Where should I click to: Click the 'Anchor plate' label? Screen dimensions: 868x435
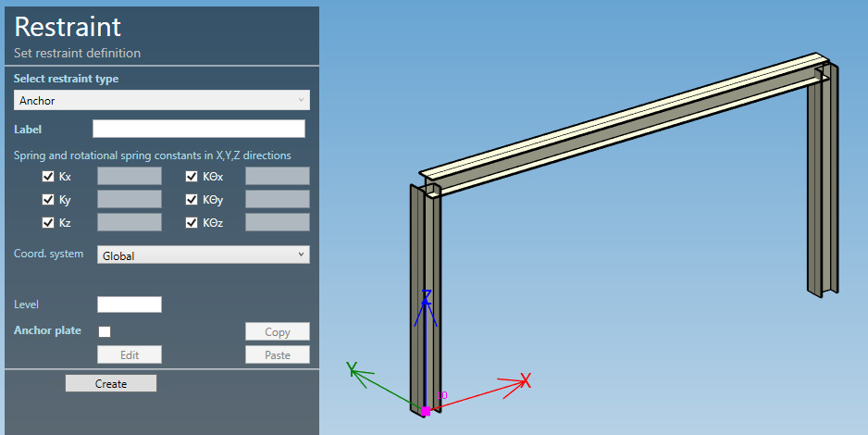[47, 330]
